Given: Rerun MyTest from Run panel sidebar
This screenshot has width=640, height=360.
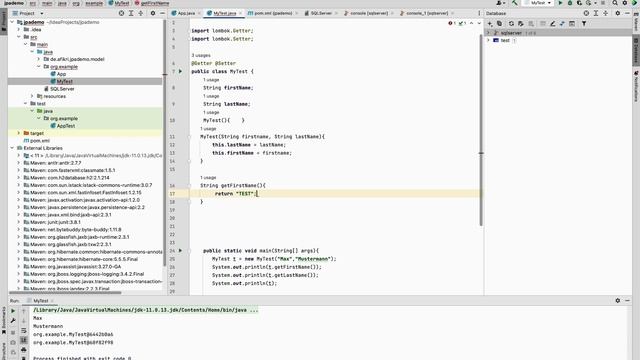Looking at the screenshot, I should [13, 311].
